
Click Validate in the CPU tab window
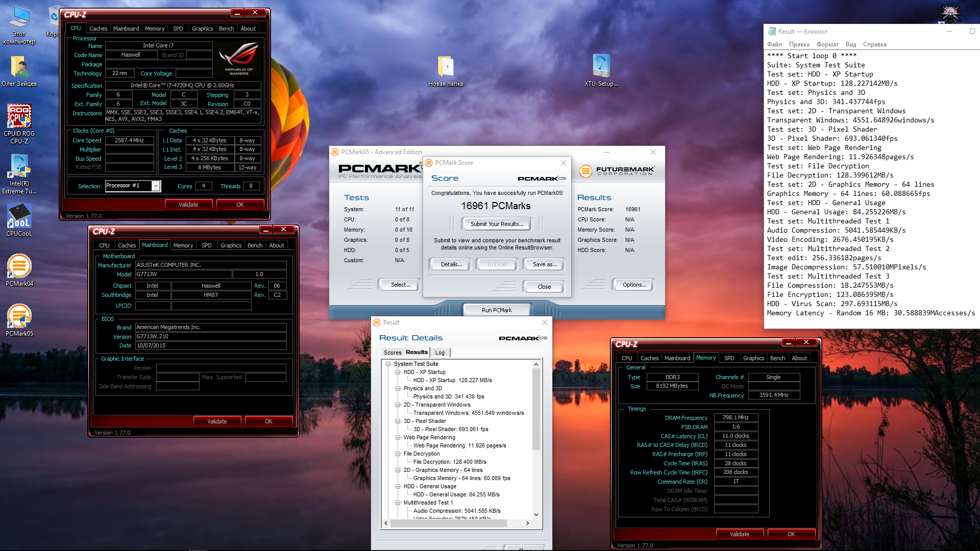188,205
